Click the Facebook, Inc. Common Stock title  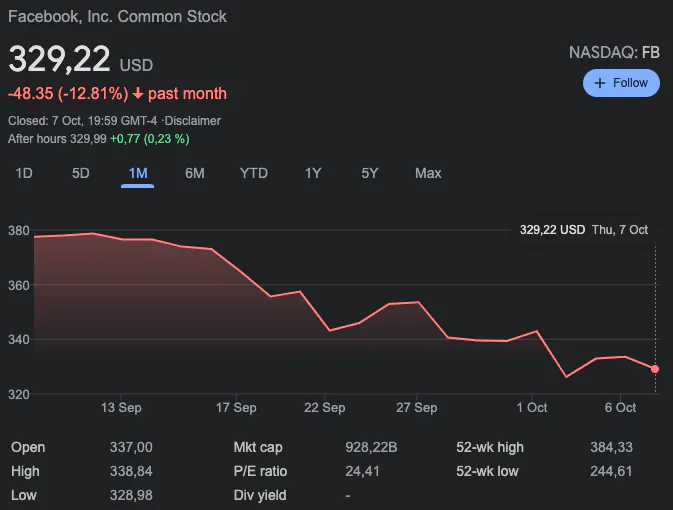[117, 16]
